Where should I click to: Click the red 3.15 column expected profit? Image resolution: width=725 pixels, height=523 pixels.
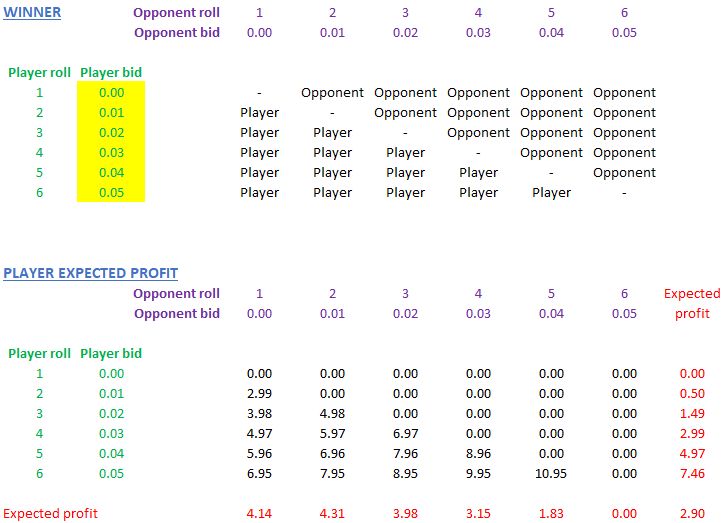478,513
